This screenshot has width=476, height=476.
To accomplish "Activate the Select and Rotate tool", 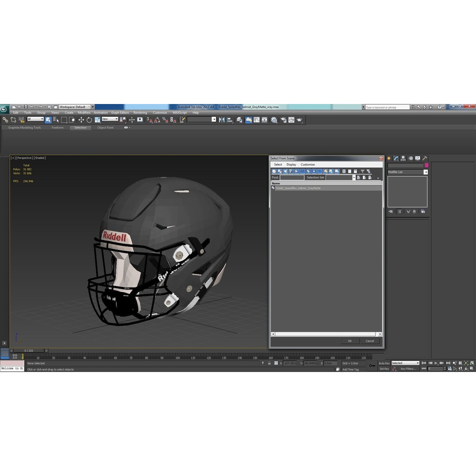I will point(89,120).
